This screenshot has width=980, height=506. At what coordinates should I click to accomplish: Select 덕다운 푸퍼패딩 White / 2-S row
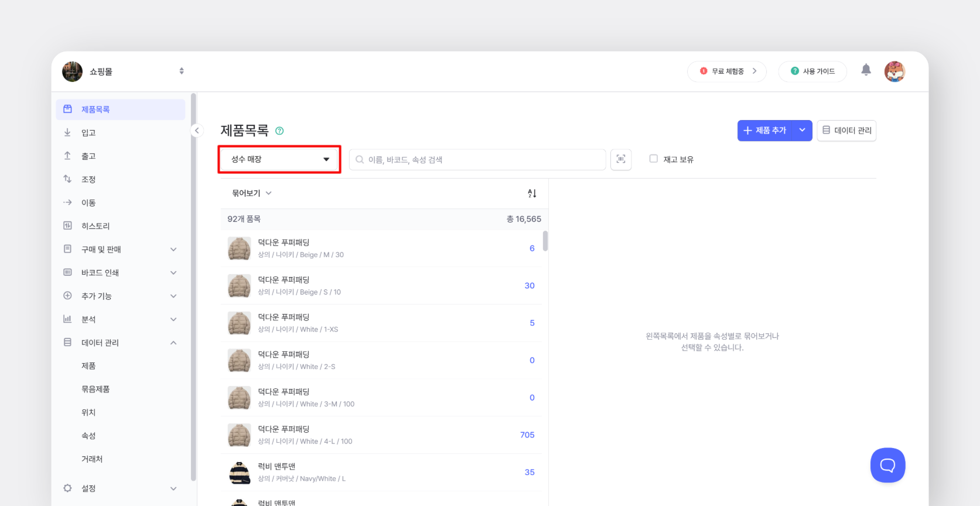click(381, 361)
